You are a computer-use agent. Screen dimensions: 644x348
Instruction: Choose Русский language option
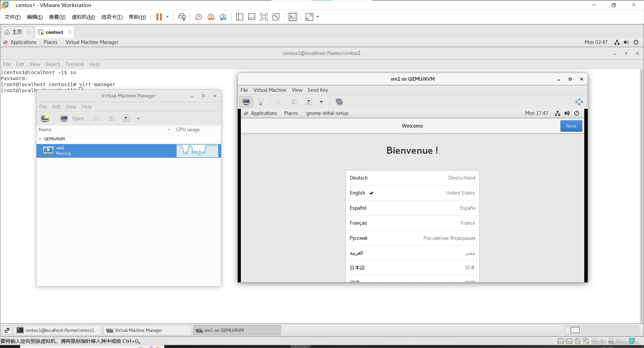point(413,238)
